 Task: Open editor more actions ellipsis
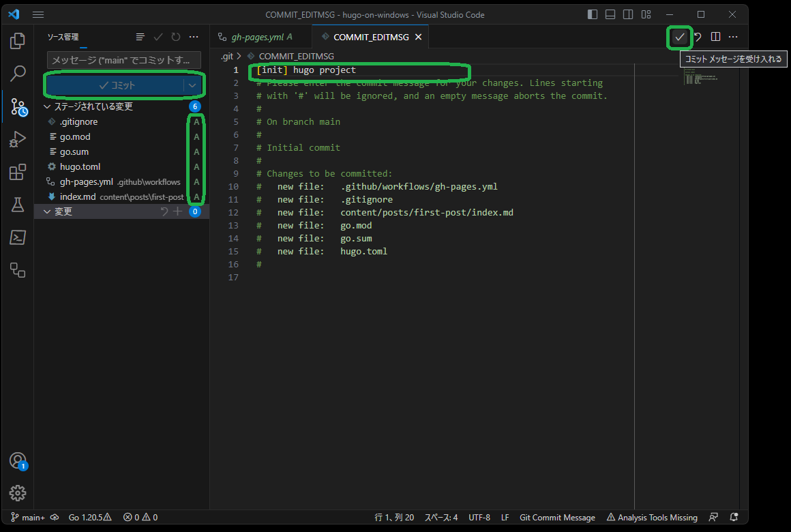733,37
